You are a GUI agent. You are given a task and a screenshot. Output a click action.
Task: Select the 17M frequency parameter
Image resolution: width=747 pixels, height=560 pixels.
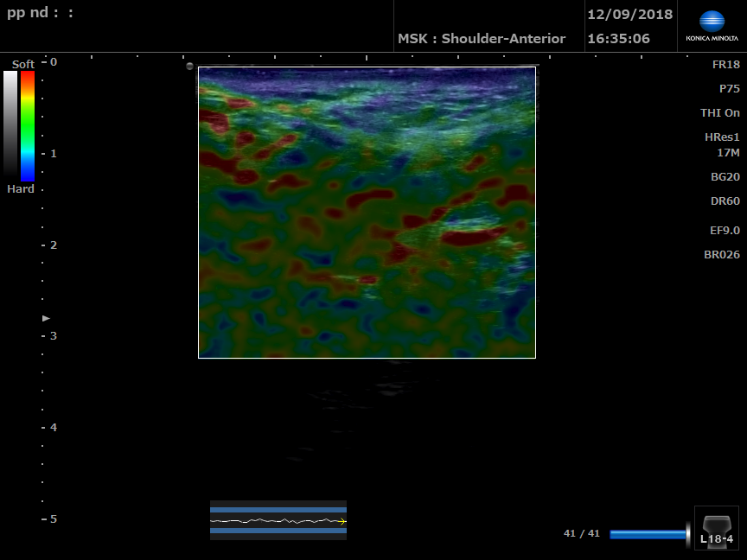click(728, 153)
